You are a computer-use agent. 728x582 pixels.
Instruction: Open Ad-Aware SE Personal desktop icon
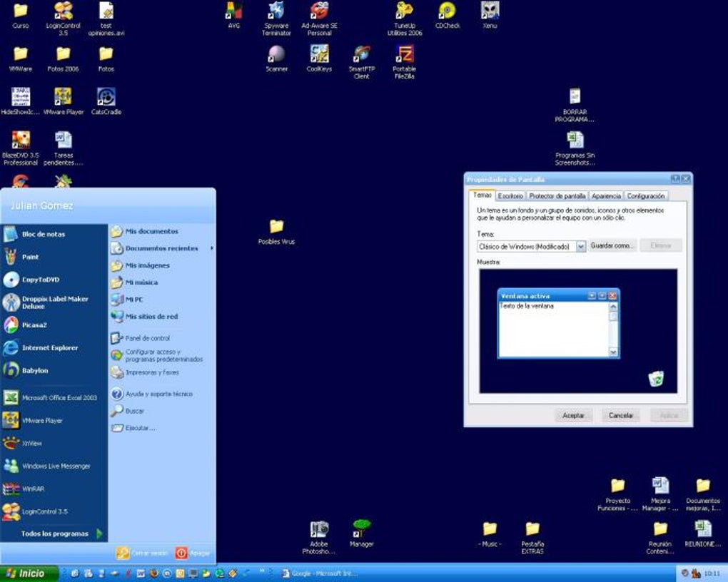pyautogui.click(x=319, y=19)
